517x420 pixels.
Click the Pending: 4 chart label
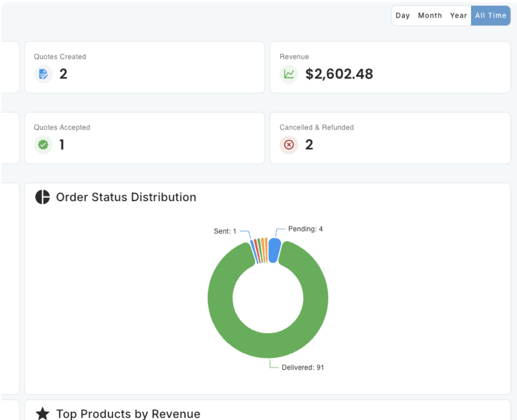click(306, 229)
